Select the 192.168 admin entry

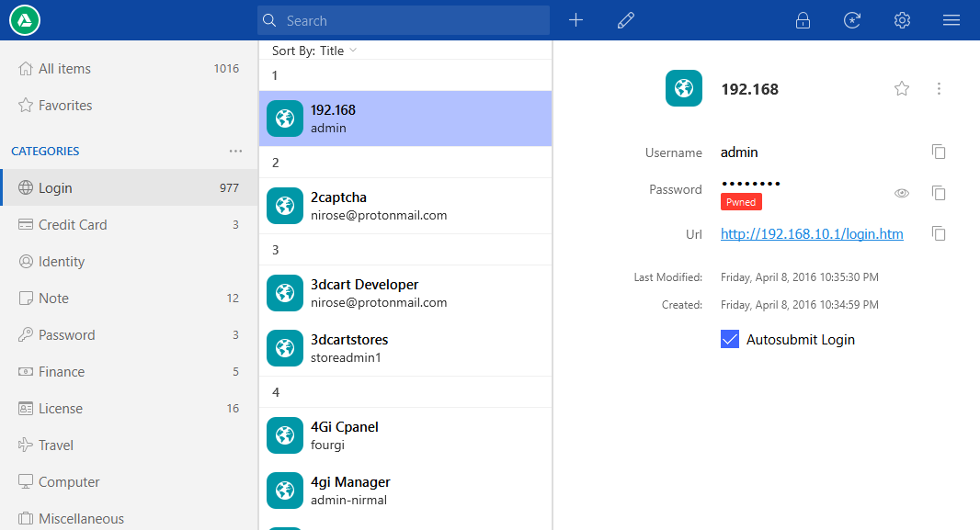point(405,118)
